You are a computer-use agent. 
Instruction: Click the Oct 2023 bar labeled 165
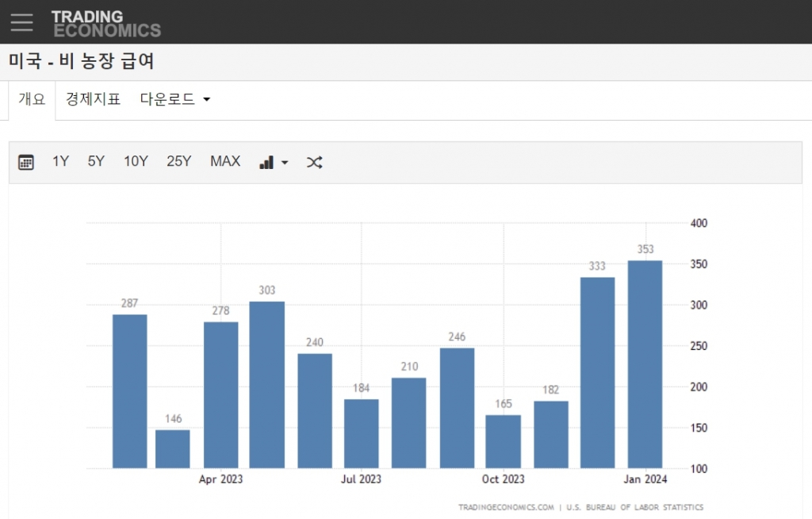click(x=503, y=441)
